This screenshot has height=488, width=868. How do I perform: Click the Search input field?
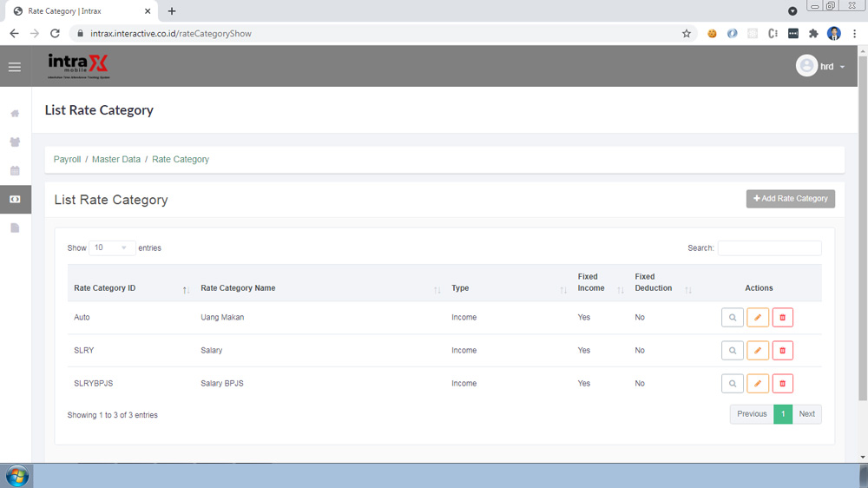click(769, 248)
